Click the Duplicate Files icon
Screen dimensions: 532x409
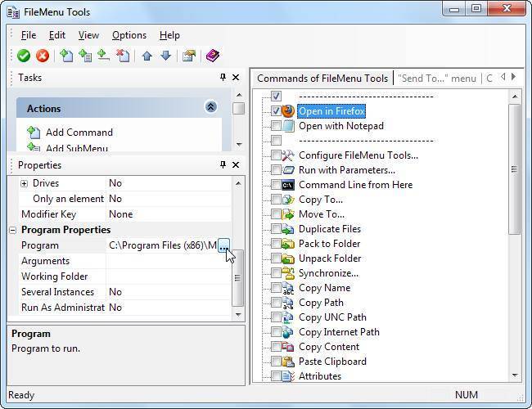coord(288,229)
